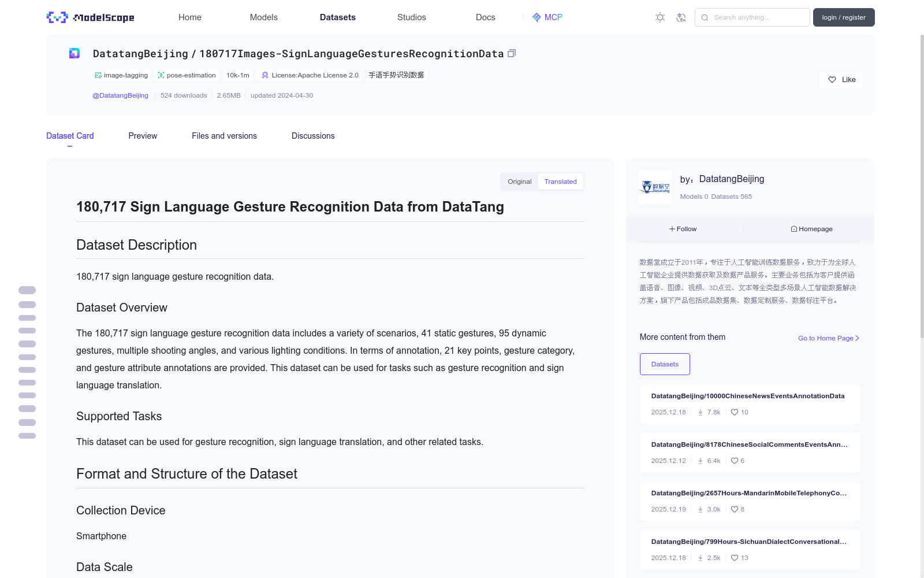
Task: Click the 10k-1m size tag
Action: point(238,75)
